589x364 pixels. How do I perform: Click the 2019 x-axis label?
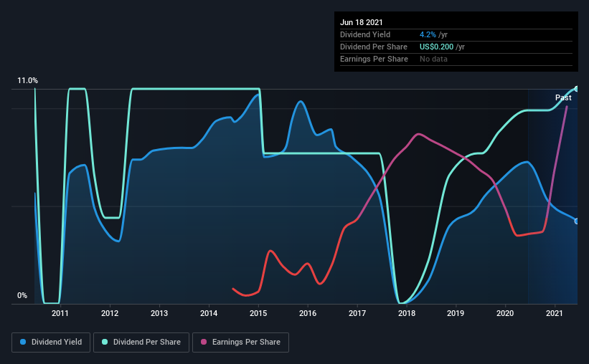pos(456,313)
